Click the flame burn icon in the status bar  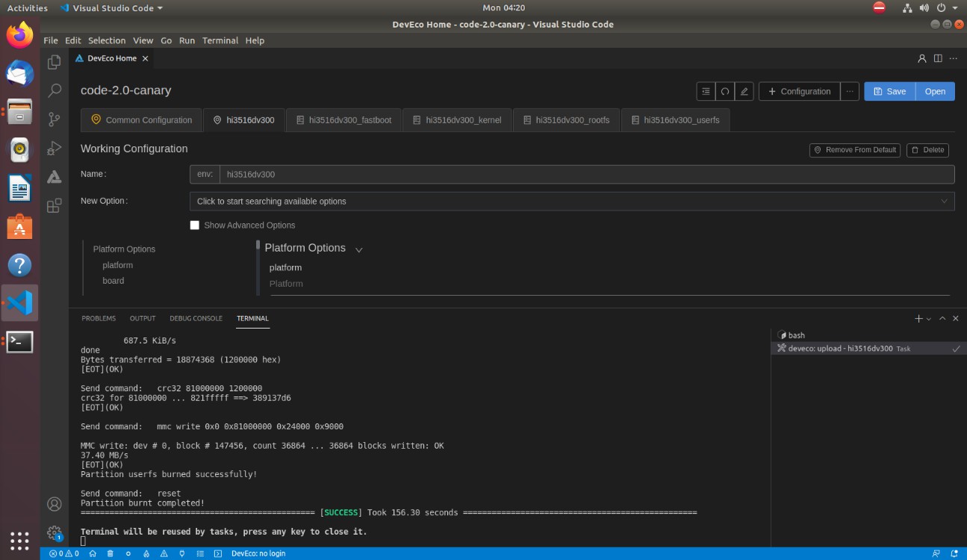[x=146, y=554]
